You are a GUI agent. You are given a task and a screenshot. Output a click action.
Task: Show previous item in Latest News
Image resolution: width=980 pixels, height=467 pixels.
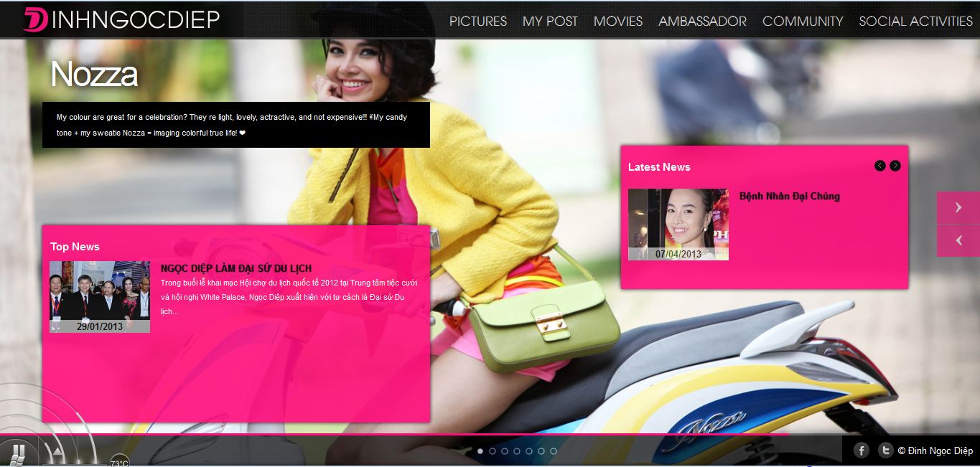(879, 166)
